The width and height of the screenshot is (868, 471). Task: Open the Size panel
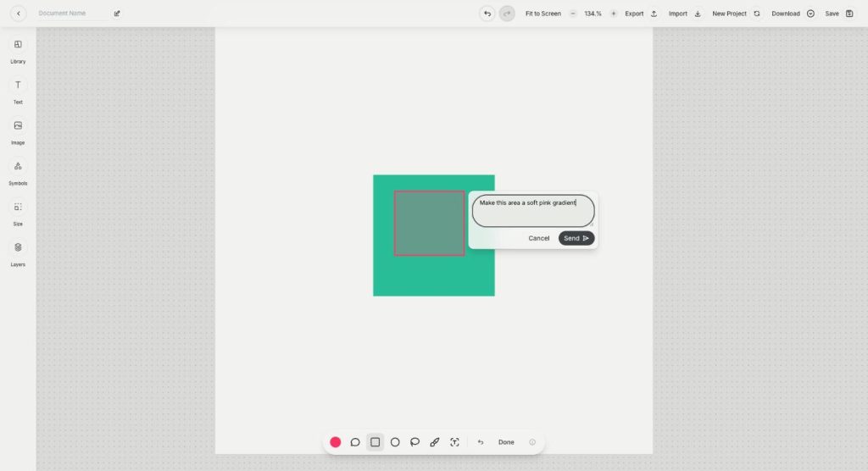point(18,213)
